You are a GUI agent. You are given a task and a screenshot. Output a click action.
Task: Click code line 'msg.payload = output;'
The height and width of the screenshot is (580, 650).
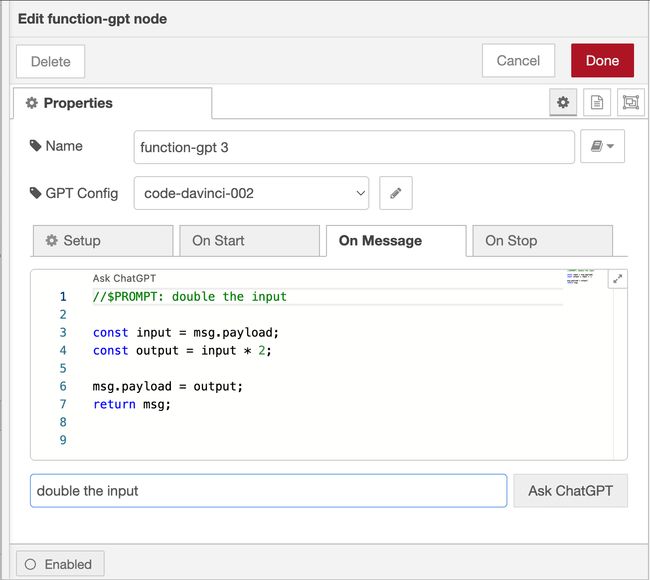[x=167, y=386]
